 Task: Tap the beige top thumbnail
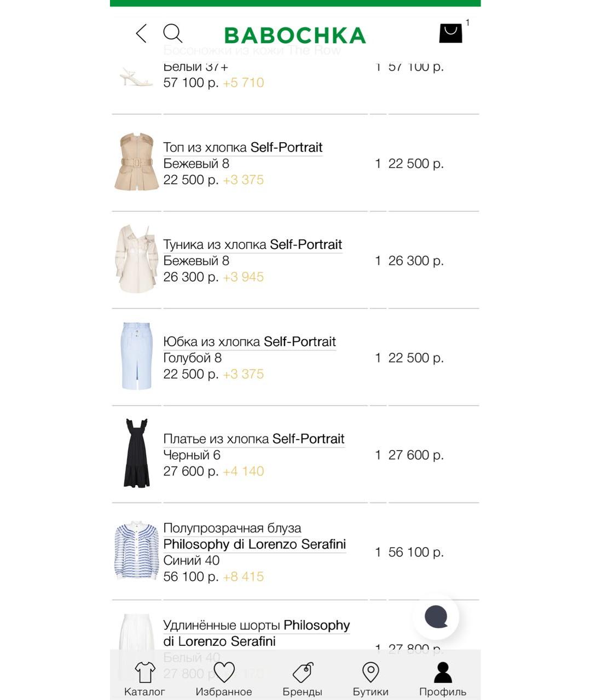136,162
